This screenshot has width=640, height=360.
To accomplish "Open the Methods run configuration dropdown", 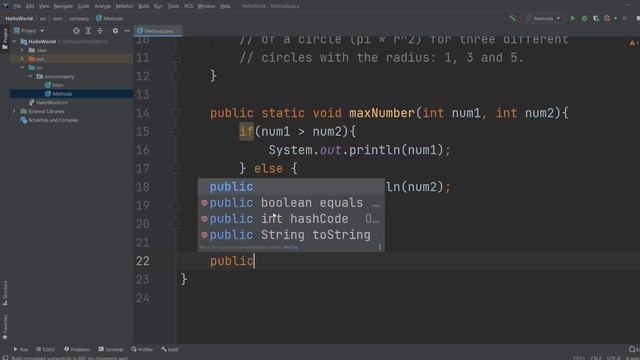I will click(543, 18).
